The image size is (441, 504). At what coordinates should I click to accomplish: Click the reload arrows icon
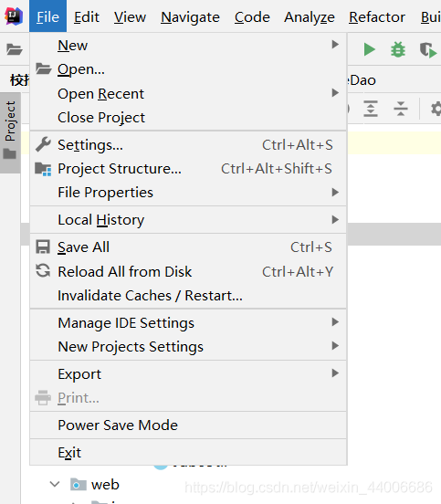point(43,270)
